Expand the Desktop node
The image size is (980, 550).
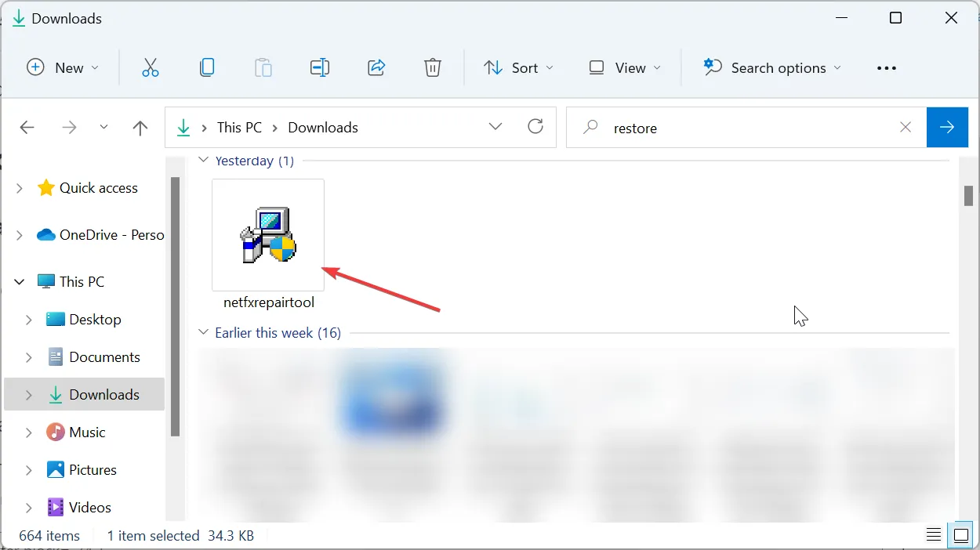click(28, 320)
